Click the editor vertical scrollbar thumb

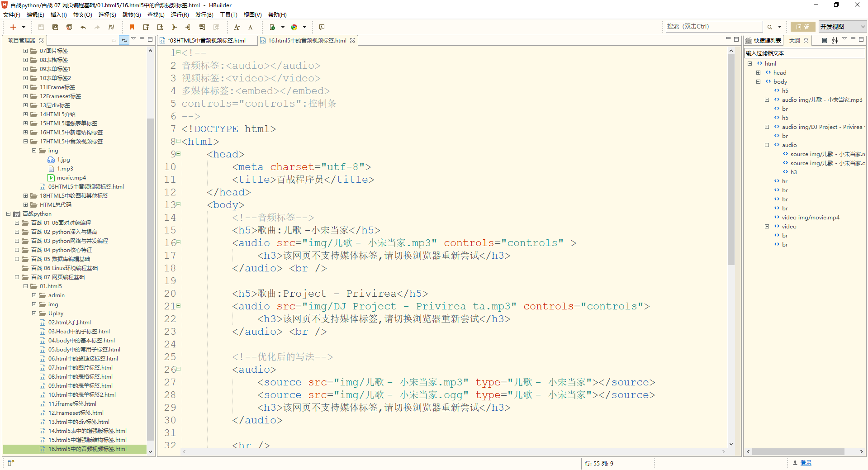[x=731, y=159]
